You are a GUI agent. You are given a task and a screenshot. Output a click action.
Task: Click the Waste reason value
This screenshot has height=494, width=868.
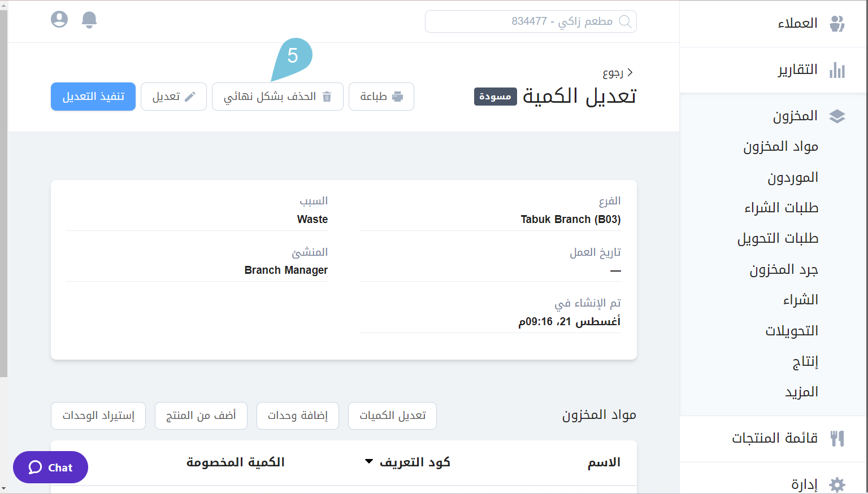pos(313,220)
